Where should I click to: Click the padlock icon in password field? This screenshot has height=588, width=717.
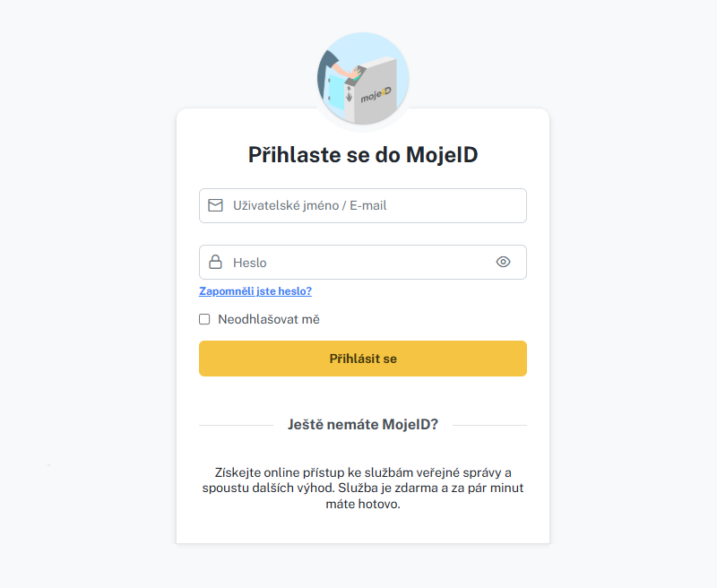click(215, 263)
